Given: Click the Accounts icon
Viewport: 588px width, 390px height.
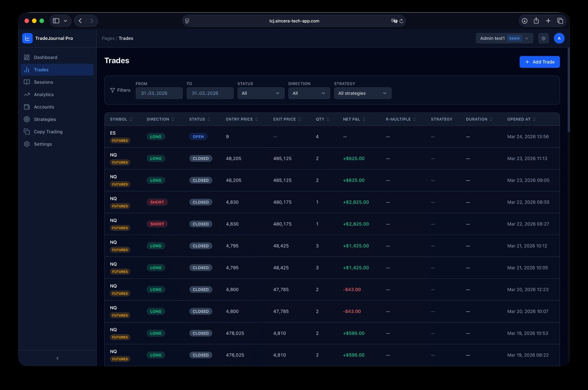Looking at the screenshot, I should click(x=26, y=107).
